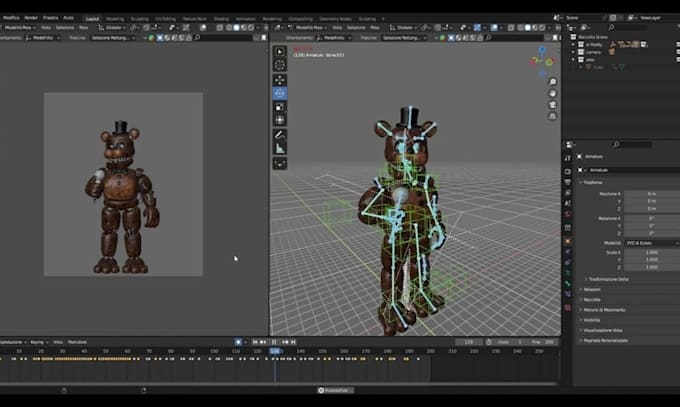Viewport: 680px width, 407px height.
Task: Click the timeline clock playback sync icon
Action: coord(489,342)
